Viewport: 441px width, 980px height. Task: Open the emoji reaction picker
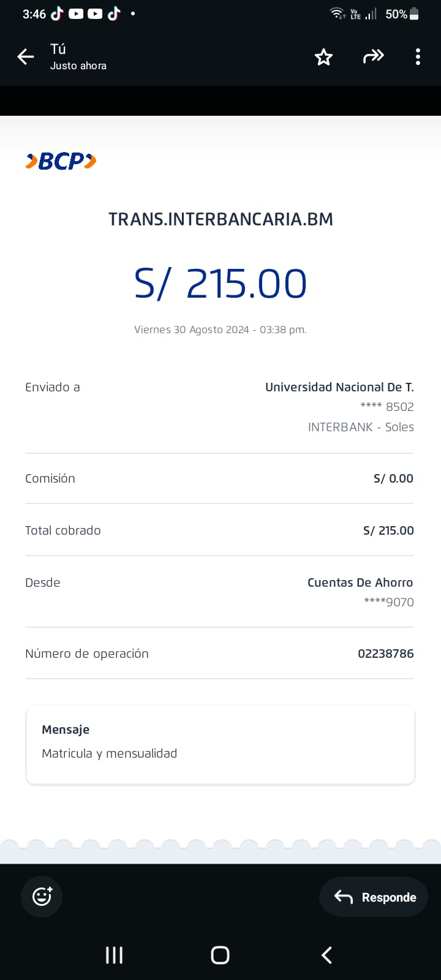tap(42, 897)
